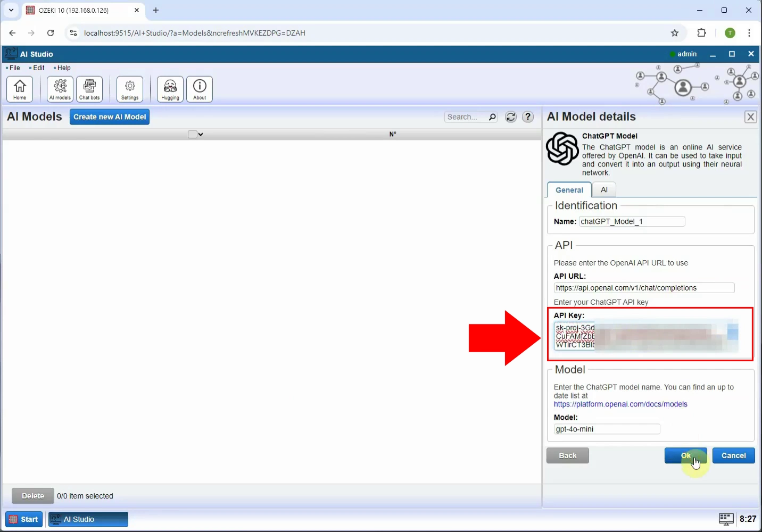Screen dimensions: 762x532
Task: Open the browser profile avatar
Action: (730, 33)
